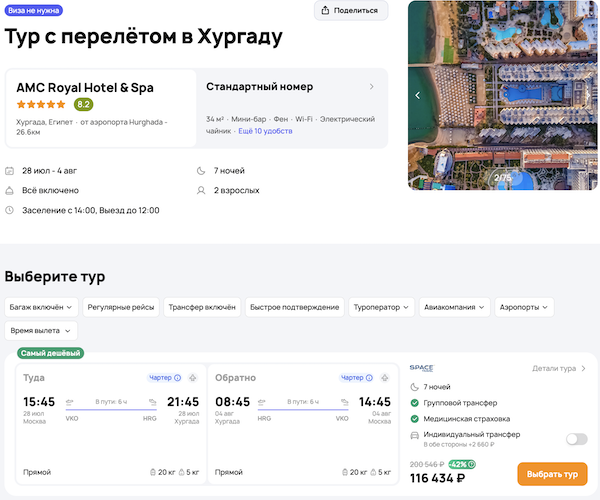Image resolution: width=600 pixels, height=500 pixels.
Task: Open the Время вылета dropdown
Action: pos(40,330)
